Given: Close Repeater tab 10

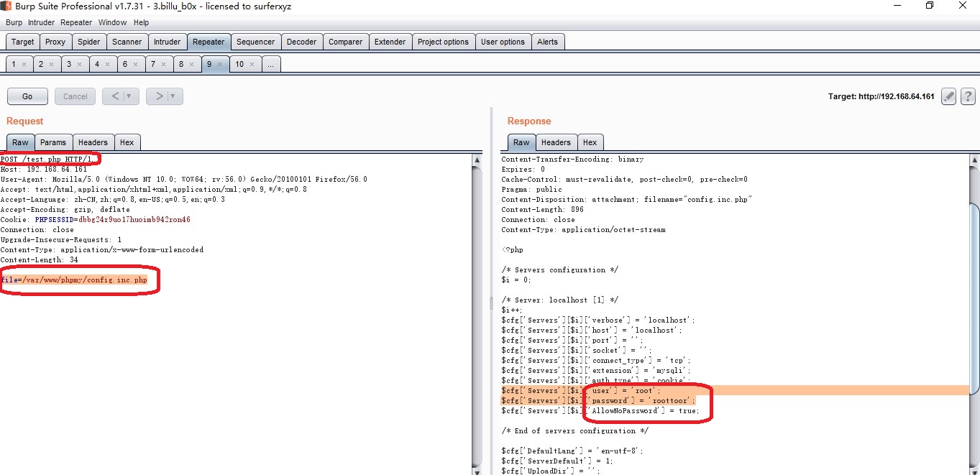Looking at the screenshot, I should pyautogui.click(x=251, y=64).
